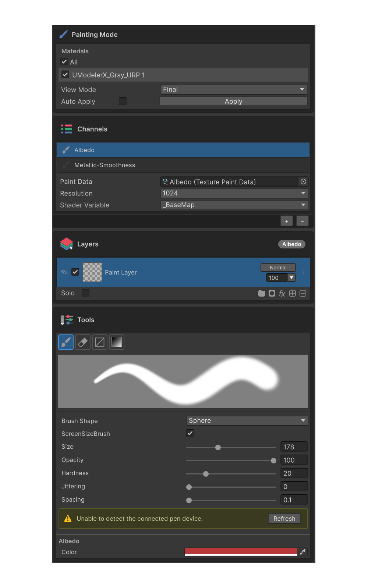This screenshot has width=368, height=588.
Task: Select the Brush tool in Tools
Action: (66, 342)
